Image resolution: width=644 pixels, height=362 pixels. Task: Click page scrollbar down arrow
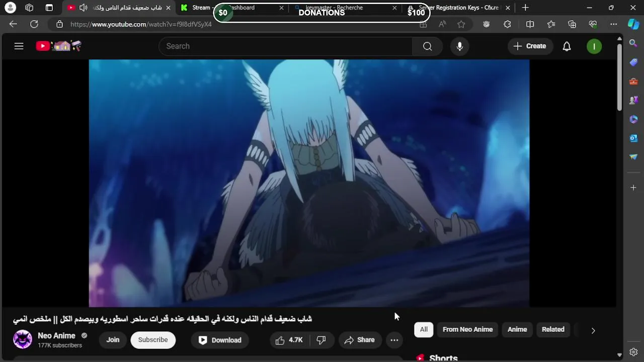coord(619,355)
